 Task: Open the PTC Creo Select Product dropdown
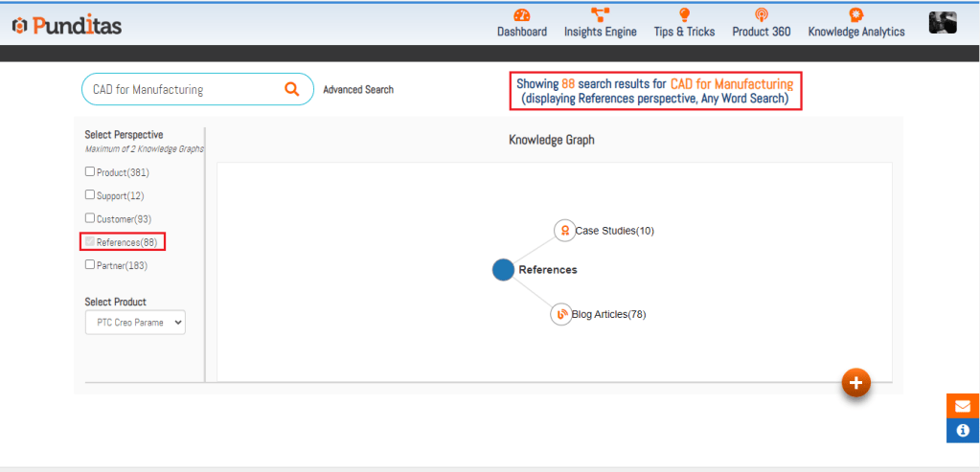135,323
